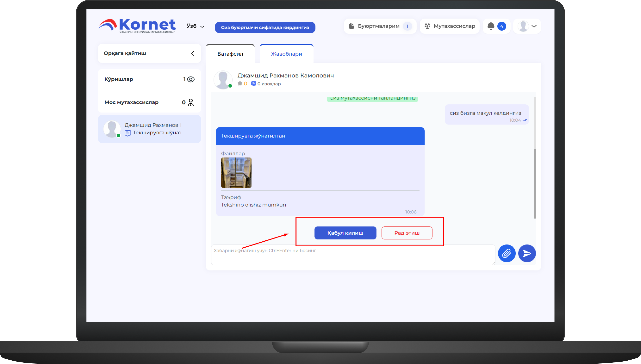Switch to the Батафсил tab
Image resolution: width=641 pixels, height=364 pixels.
click(x=230, y=54)
